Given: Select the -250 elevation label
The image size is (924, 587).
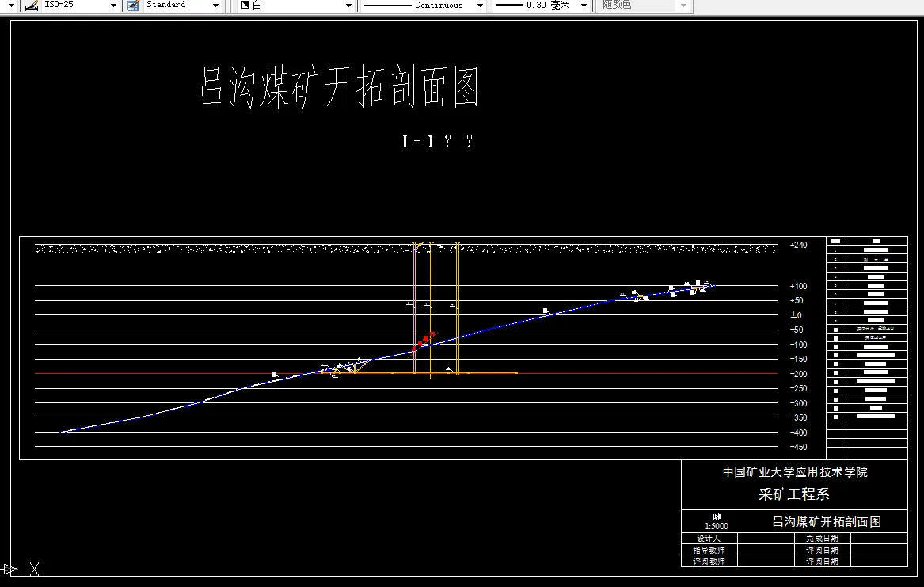Looking at the screenshot, I should [x=798, y=388].
